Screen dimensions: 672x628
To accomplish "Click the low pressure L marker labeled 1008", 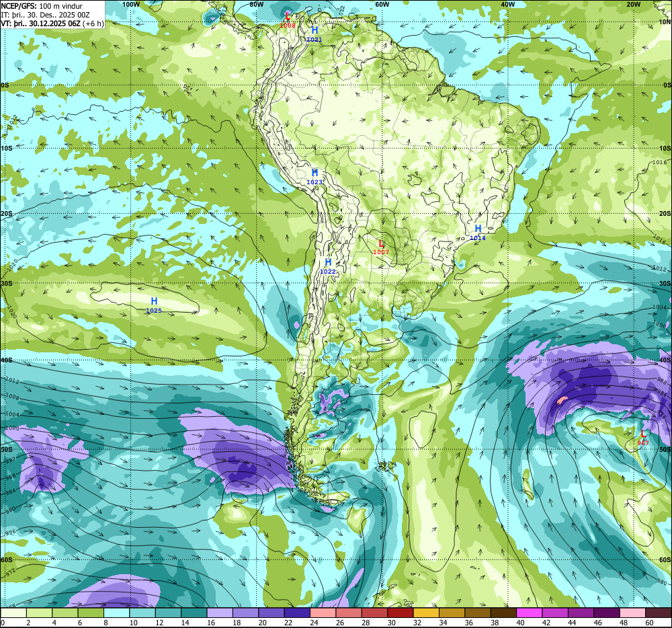I will click(288, 16).
